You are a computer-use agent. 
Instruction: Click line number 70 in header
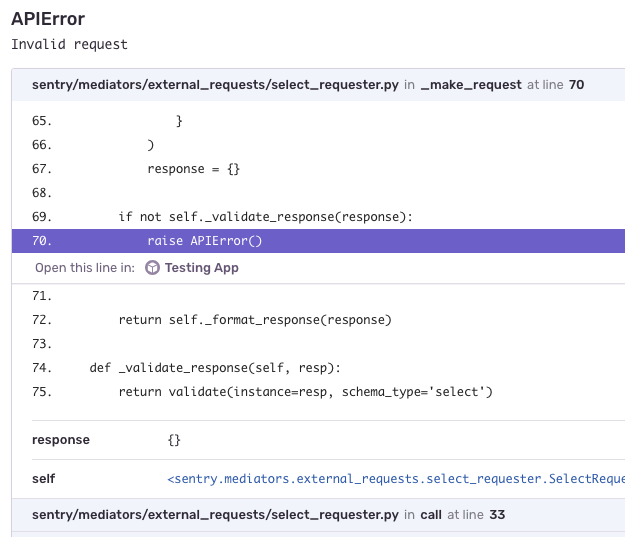coord(576,85)
